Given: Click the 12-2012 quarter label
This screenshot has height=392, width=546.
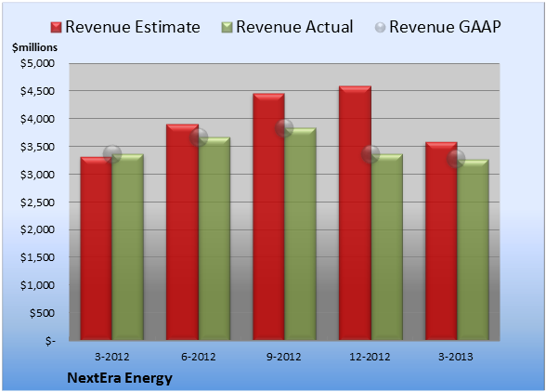Looking at the screenshot, I should pos(370,357).
